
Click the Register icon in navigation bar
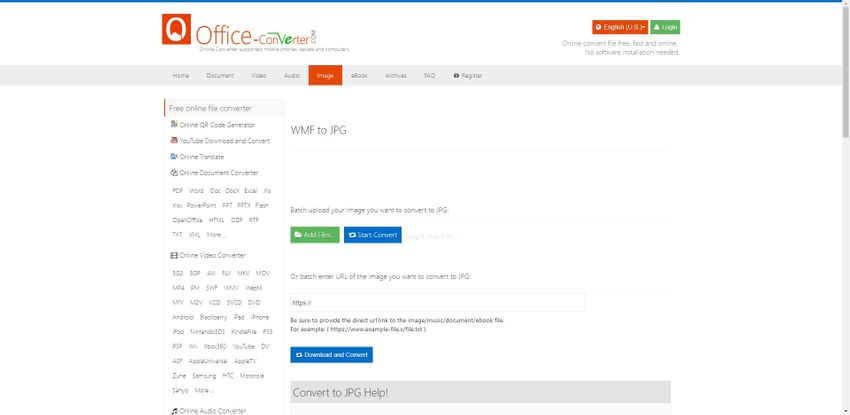[457, 75]
